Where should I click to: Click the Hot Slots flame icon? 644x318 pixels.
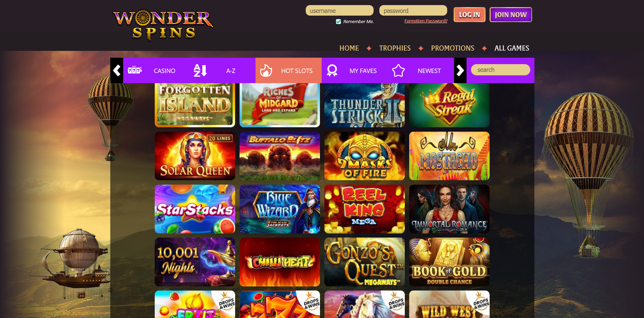[266, 71]
